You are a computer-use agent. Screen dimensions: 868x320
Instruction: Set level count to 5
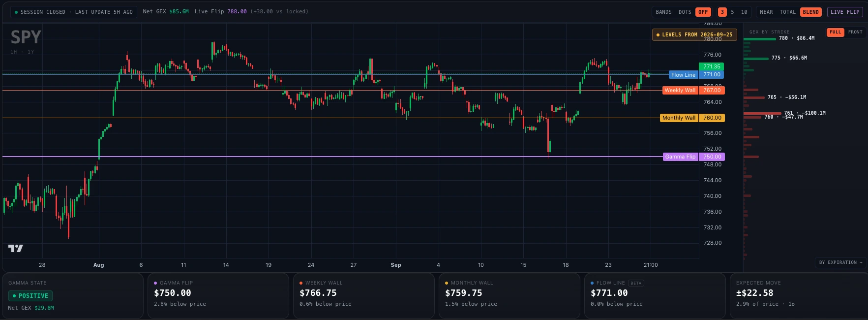[x=732, y=12]
